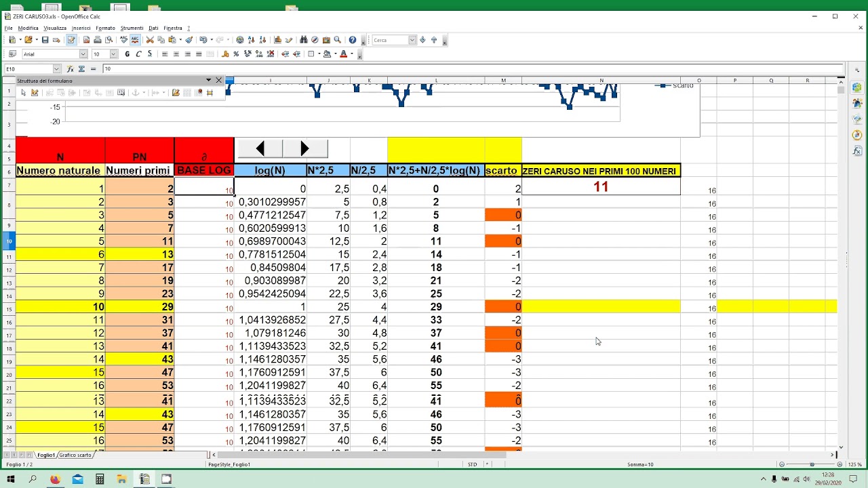Toggle bold formatting G button
The image size is (868, 488).
click(x=127, y=54)
